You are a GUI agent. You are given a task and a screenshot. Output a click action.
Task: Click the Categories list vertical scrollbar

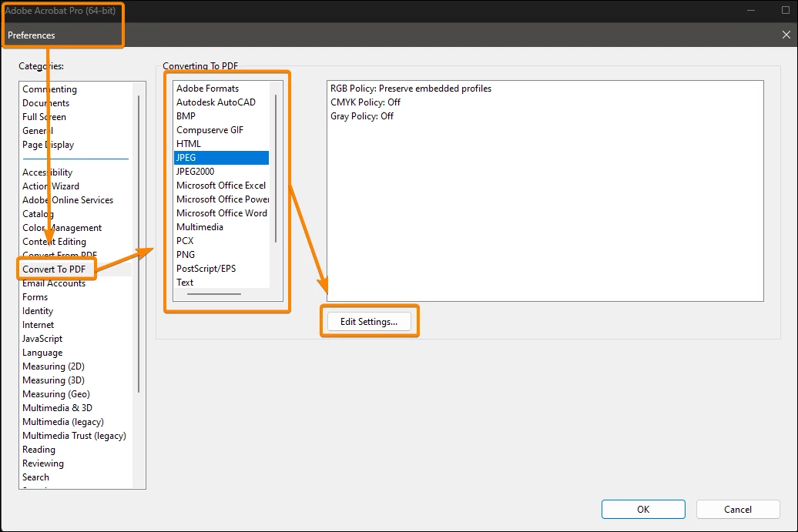click(x=139, y=244)
